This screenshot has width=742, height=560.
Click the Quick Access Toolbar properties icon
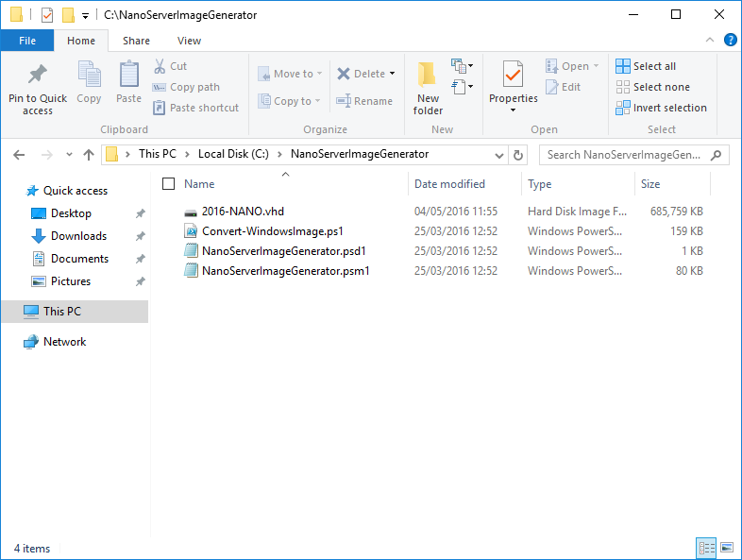pyautogui.click(x=47, y=15)
